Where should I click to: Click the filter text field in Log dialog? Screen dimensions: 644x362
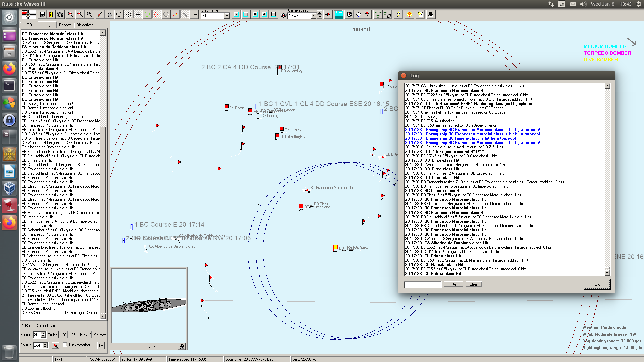point(423,285)
